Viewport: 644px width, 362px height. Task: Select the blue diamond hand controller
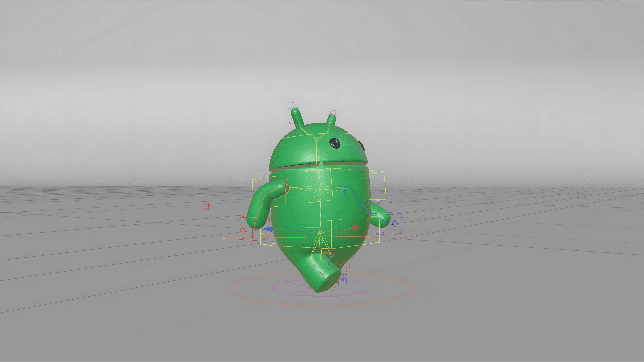pyautogui.click(x=395, y=223)
